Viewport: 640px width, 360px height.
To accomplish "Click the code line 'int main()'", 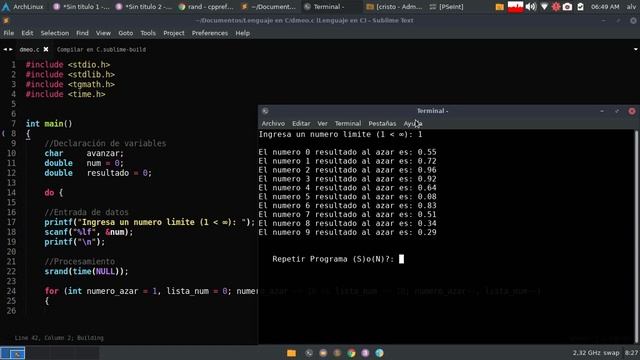I will (x=49, y=124).
